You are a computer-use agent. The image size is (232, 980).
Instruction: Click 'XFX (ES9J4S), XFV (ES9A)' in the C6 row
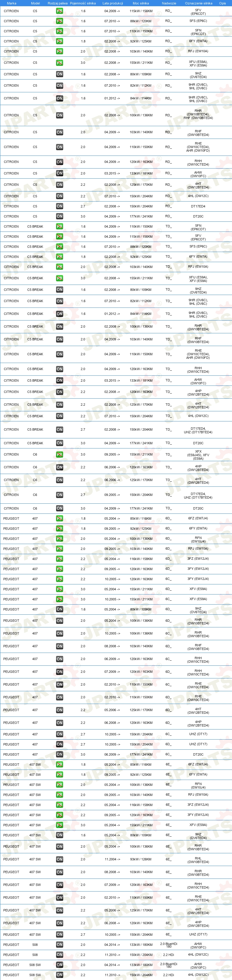(x=198, y=455)
